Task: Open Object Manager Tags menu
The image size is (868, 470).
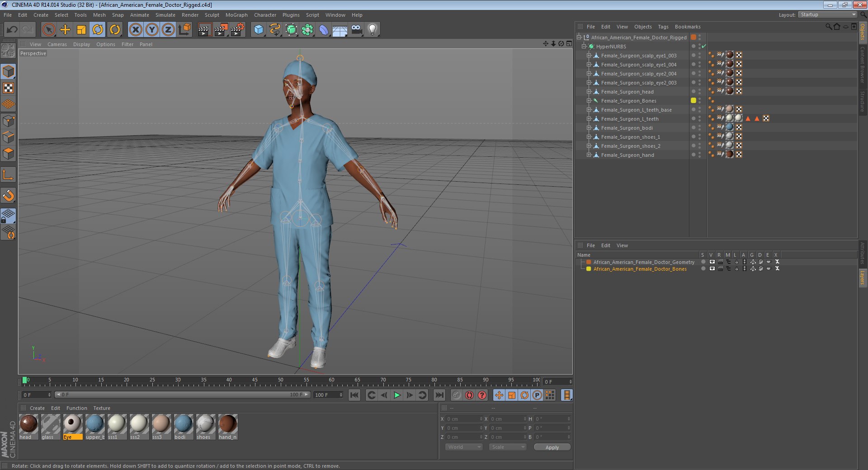Action: 663,27
